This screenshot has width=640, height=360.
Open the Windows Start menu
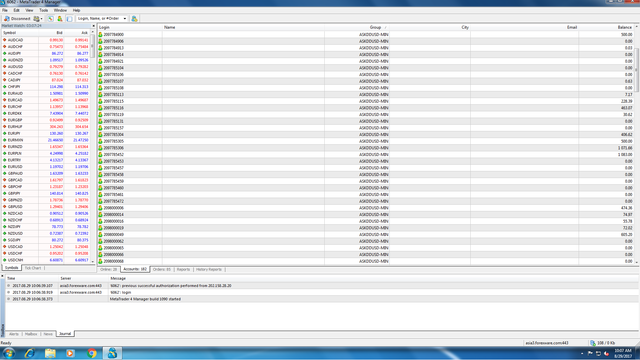click(x=9, y=353)
